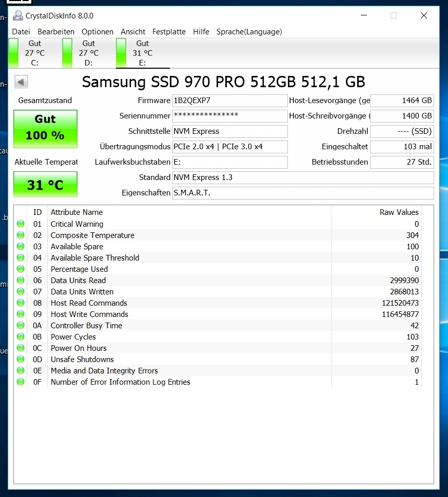
Task: Select the Percentage Used attribute name
Action: [79, 269]
